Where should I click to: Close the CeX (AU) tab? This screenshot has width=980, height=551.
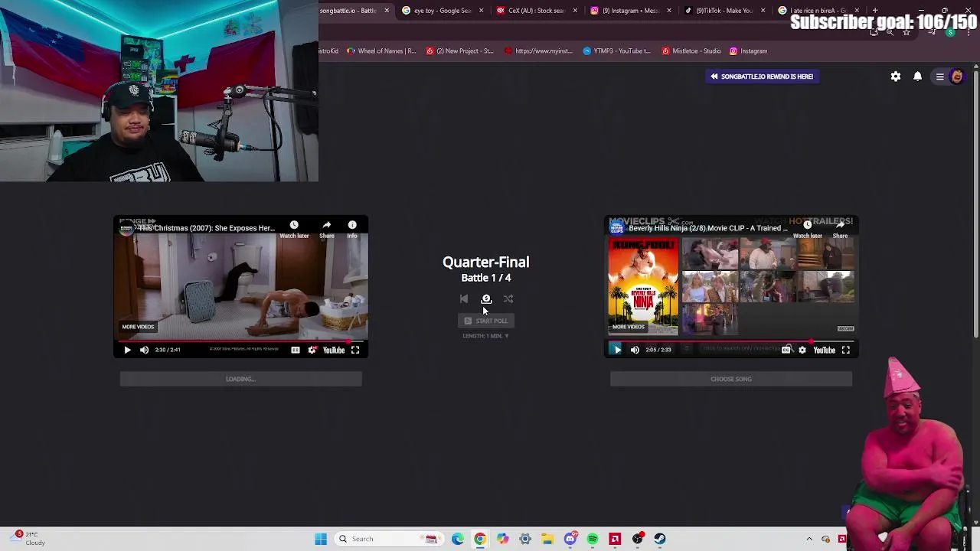tap(575, 11)
